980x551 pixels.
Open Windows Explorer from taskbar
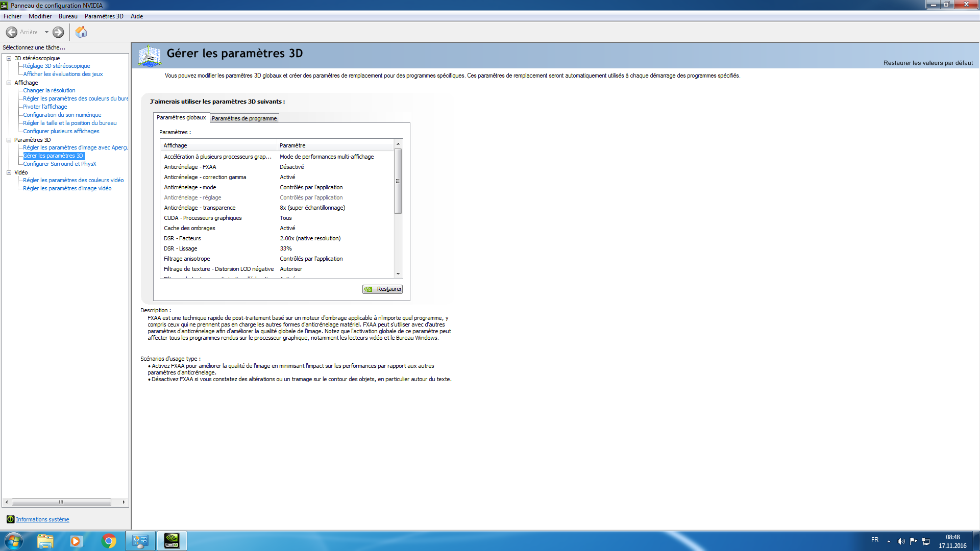coord(45,541)
